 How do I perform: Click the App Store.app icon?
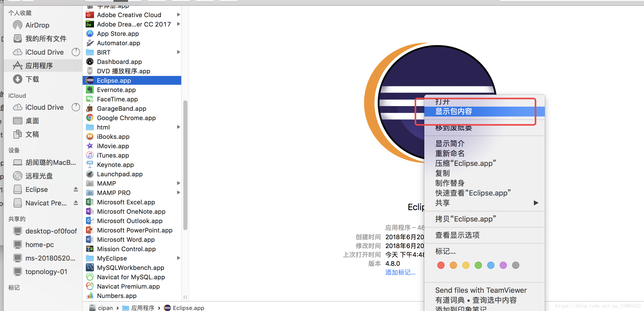click(90, 34)
